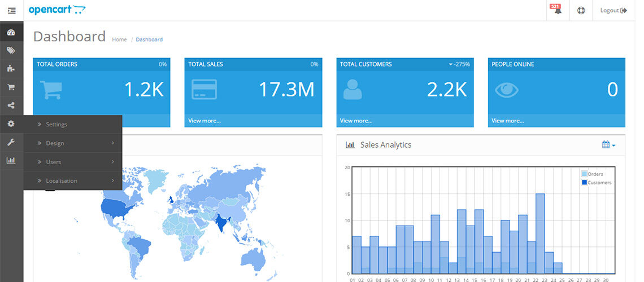This screenshot has height=282, width=644.
Task: Open the Catalog tags icon in sidebar
Action: (11, 50)
